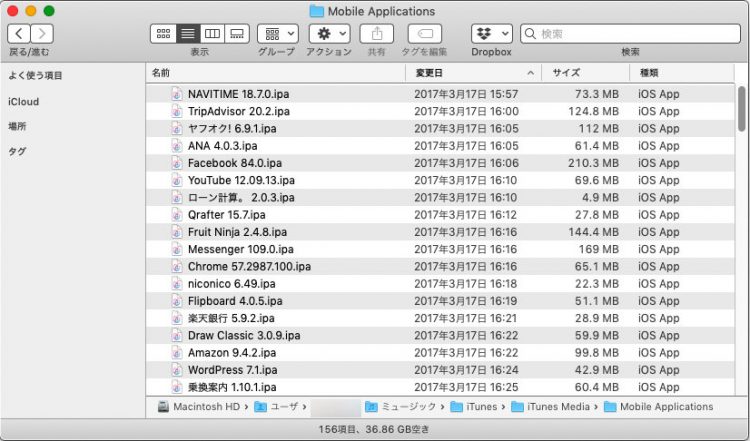Click the edit tags toolbar button
The height and width of the screenshot is (441, 750).
(425, 34)
